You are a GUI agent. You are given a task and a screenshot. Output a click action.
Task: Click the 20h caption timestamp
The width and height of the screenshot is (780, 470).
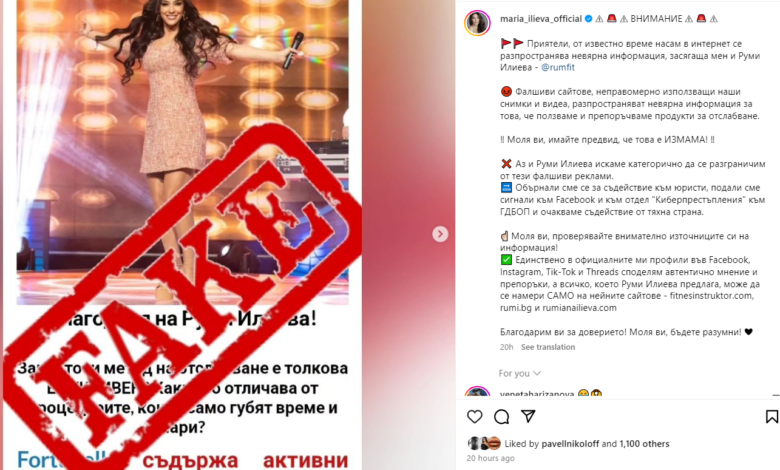(x=506, y=347)
